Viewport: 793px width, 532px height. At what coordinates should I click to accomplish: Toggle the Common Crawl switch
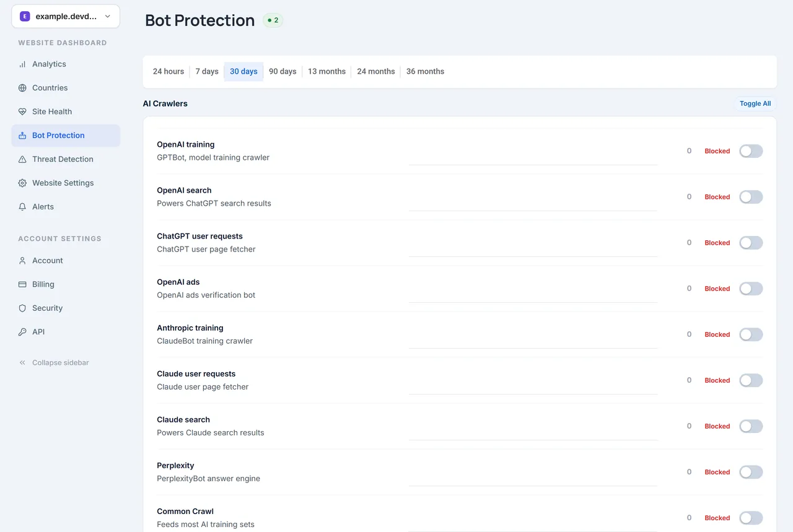coord(751,518)
